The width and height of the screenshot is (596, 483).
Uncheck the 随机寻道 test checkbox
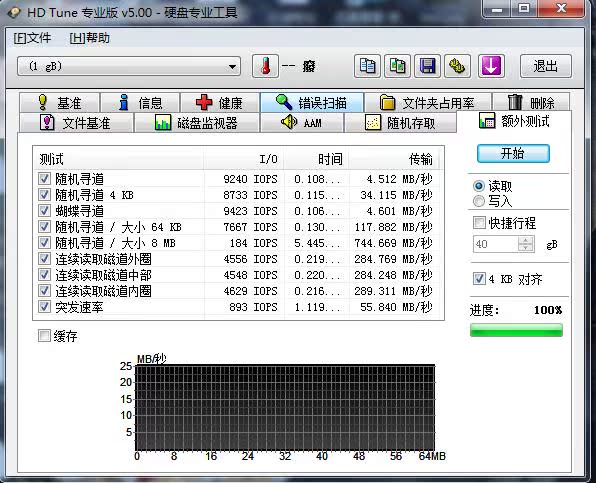[44, 178]
